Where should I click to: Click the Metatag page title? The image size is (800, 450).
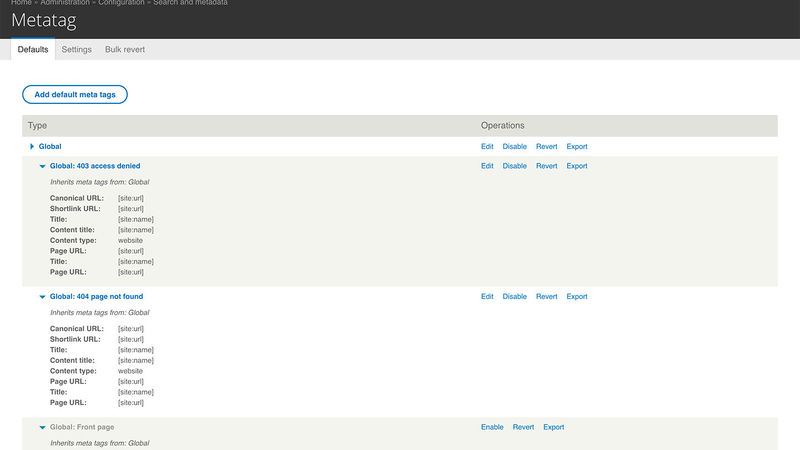click(x=44, y=20)
